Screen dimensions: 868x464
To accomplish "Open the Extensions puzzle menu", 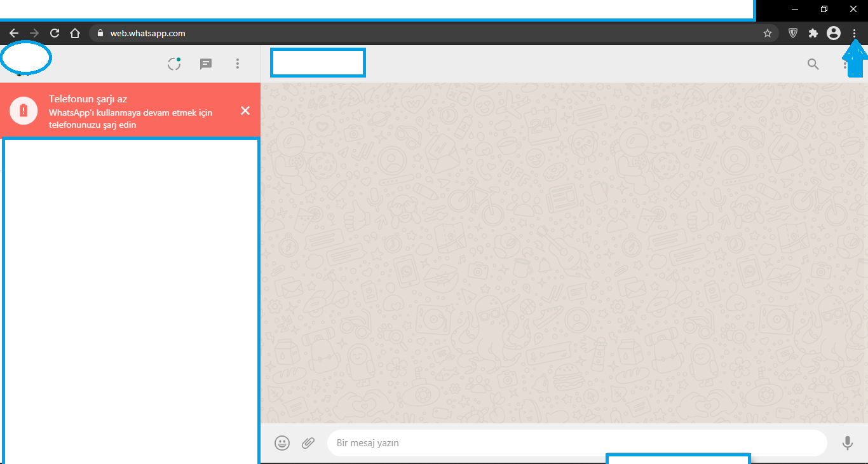I will click(813, 33).
